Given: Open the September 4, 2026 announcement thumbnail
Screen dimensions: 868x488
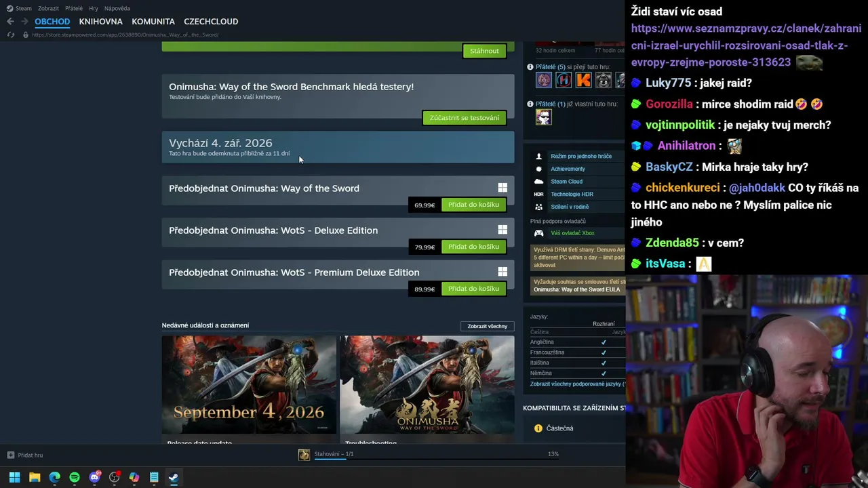Looking at the screenshot, I should [x=249, y=384].
